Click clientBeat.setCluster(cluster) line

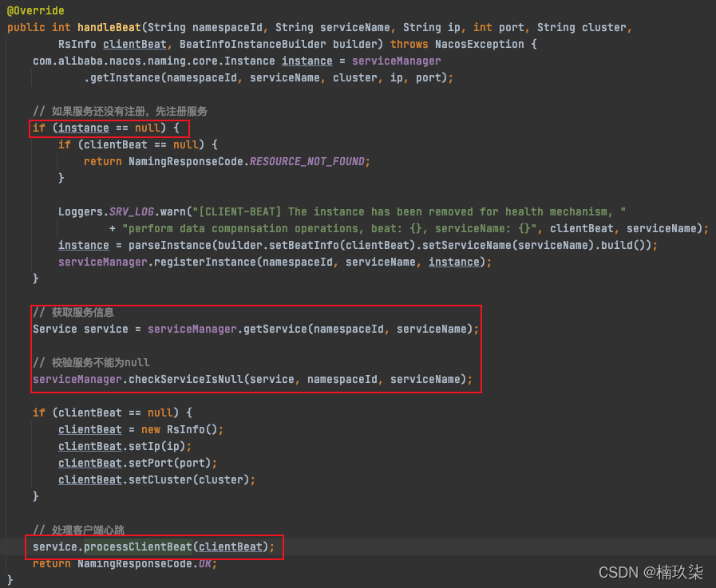[x=156, y=479]
